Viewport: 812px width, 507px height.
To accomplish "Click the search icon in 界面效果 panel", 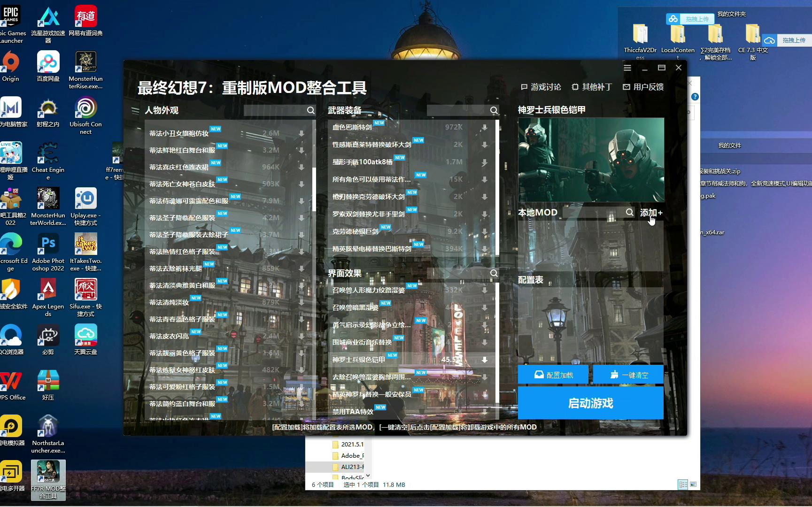I will (494, 273).
